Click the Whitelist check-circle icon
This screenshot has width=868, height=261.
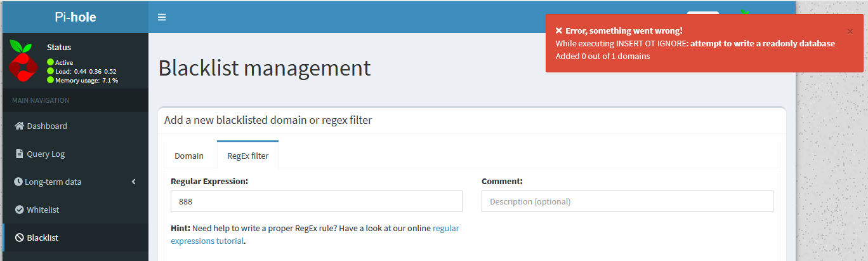pyautogui.click(x=19, y=210)
